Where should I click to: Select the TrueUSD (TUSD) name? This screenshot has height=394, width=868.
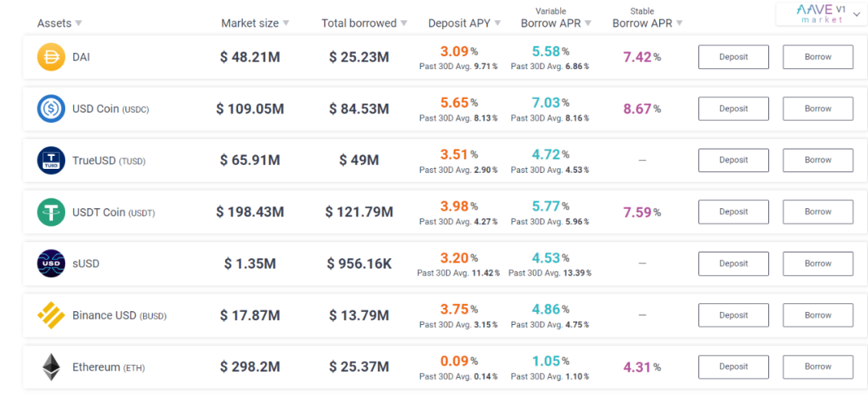(x=109, y=161)
